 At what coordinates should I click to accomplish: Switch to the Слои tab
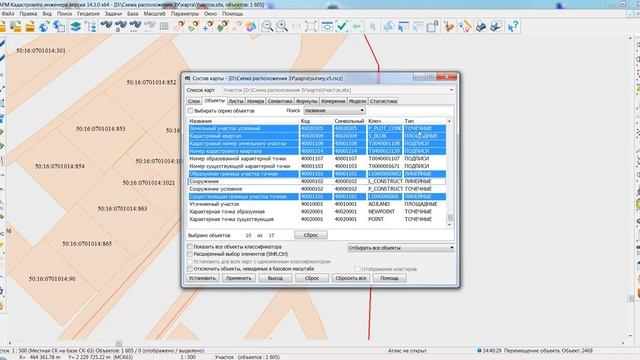(x=194, y=101)
